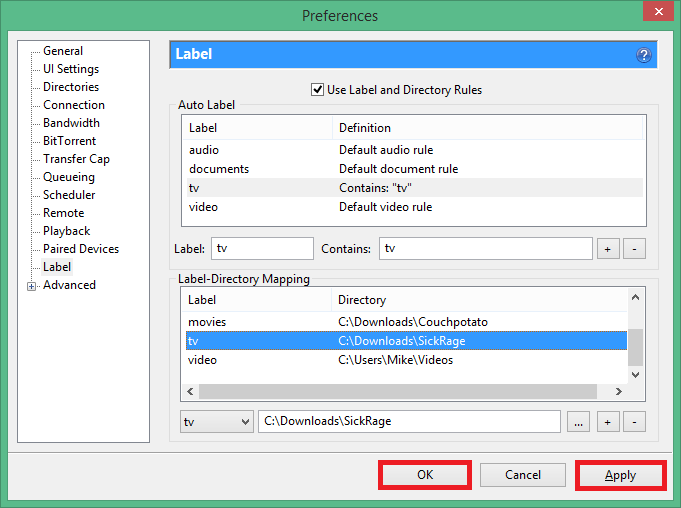Image resolution: width=681 pixels, height=508 pixels.
Task: Browse for directory with ellipsis button
Action: click(578, 422)
